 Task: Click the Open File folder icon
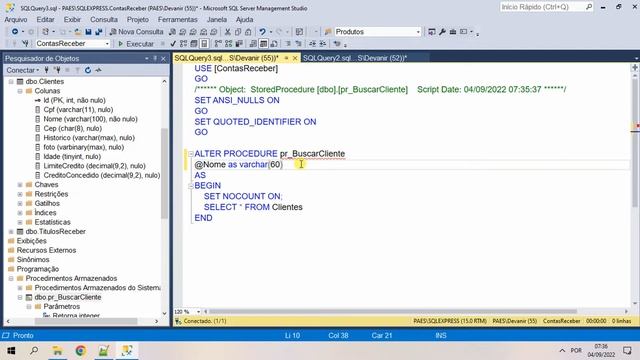[78, 32]
